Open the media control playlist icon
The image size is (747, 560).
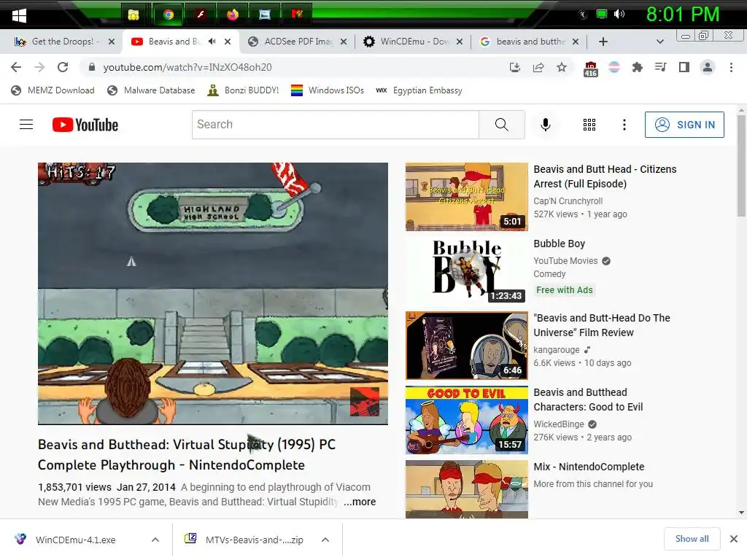[x=660, y=67]
